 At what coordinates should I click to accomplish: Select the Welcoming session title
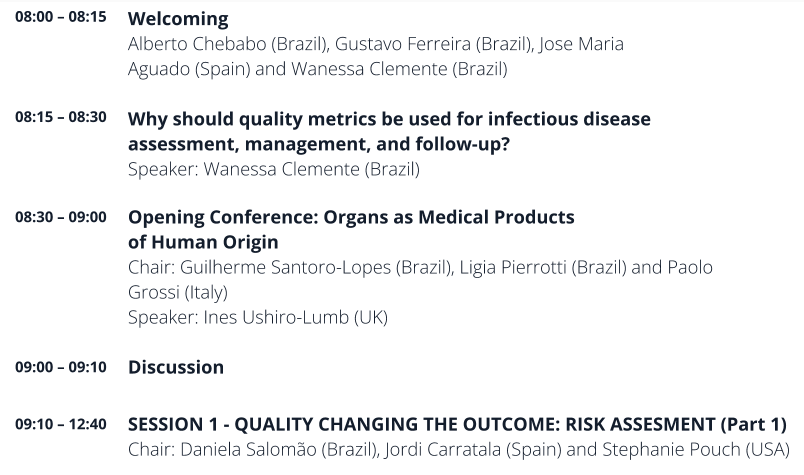point(178,19)
